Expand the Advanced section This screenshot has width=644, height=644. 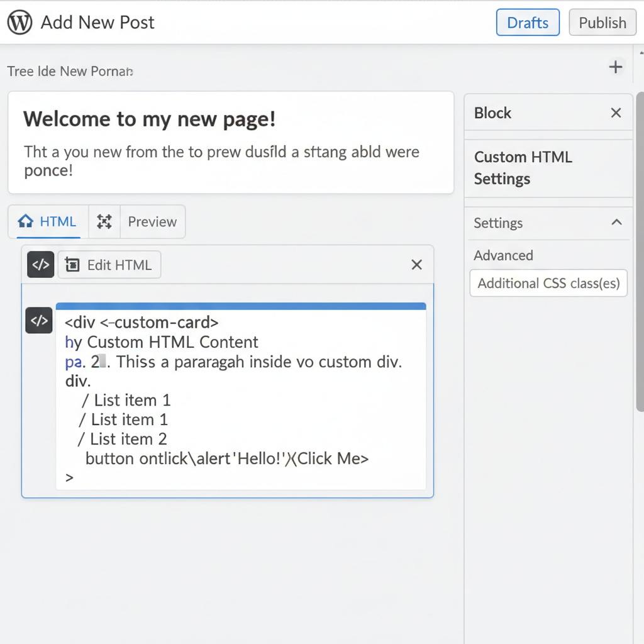pyautogui.click(x=503, y=255)
